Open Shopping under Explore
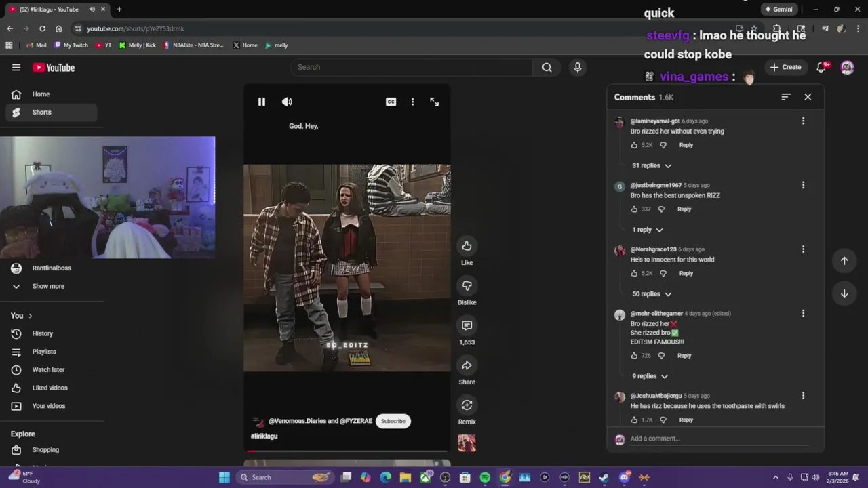 point(52,449)
